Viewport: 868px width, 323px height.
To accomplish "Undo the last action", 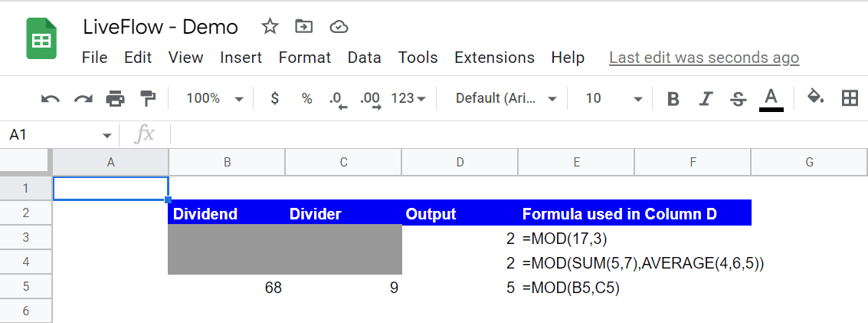I will click(51, 99).
